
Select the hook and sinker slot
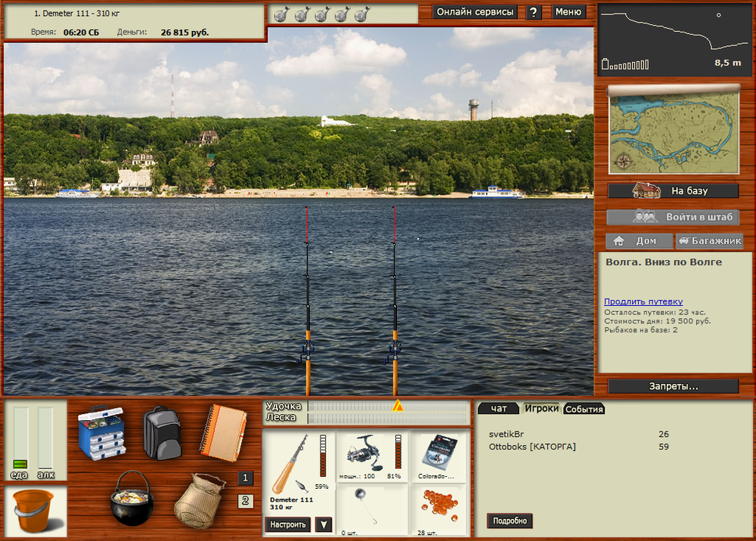[371, 511]
